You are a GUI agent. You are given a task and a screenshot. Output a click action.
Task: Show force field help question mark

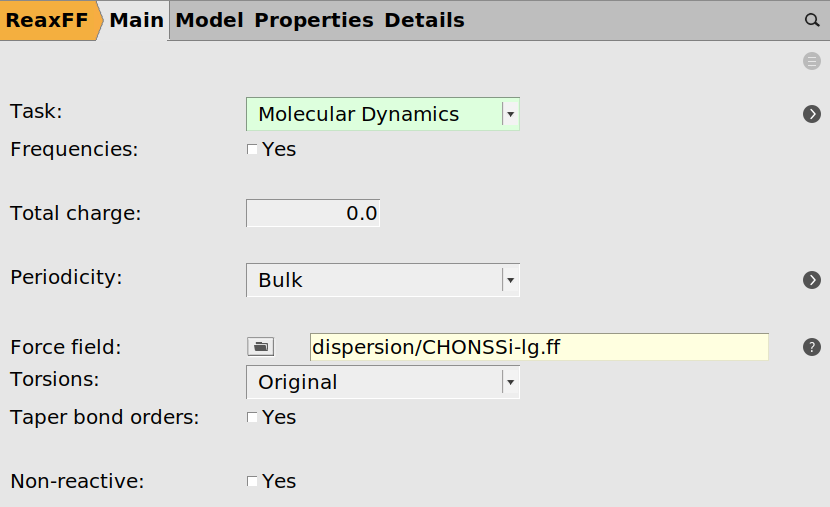[x=812, y=347]
